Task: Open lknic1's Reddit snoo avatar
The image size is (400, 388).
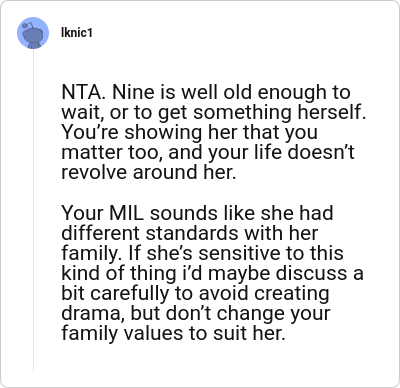Action: click(33, 33)
